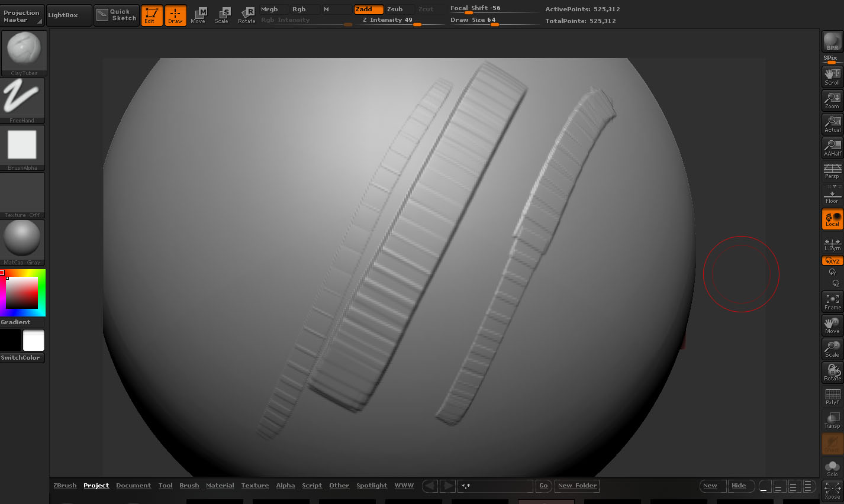Click the Go search button
844x504 pixels.
click(x=543, y=486)
